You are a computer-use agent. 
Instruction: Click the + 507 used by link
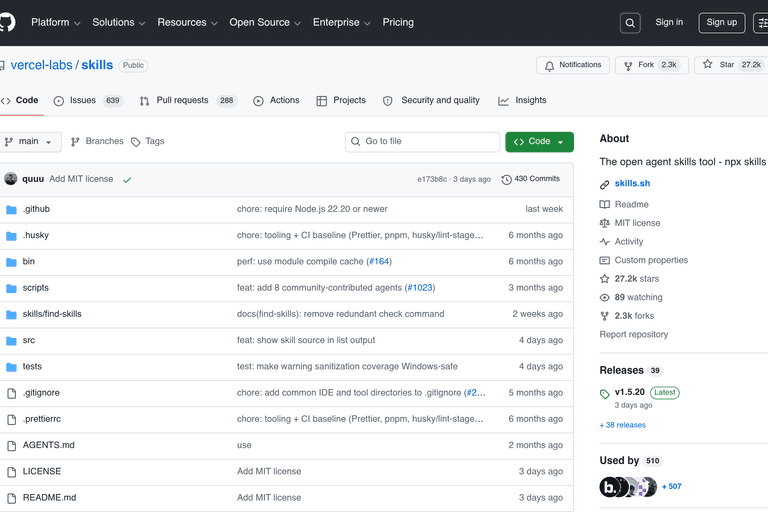pos(672,487)
